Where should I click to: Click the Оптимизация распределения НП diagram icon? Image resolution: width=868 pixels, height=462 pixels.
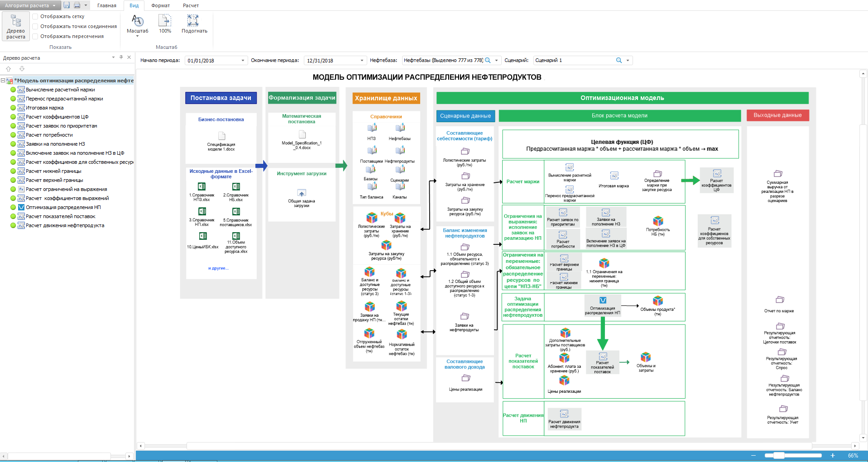point(603,300)
